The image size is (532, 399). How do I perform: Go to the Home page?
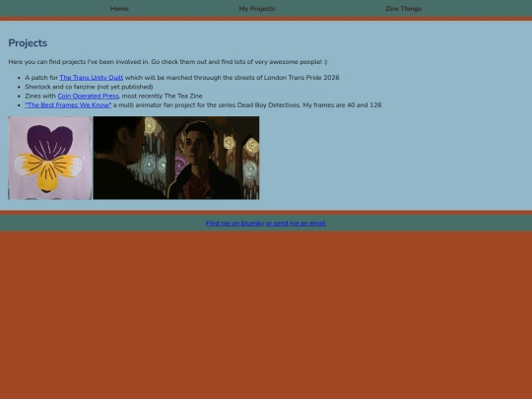(x=119, y=9)
